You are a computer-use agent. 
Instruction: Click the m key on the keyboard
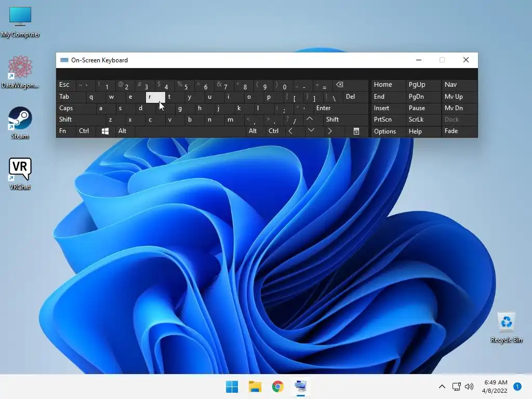pos(234,119)
